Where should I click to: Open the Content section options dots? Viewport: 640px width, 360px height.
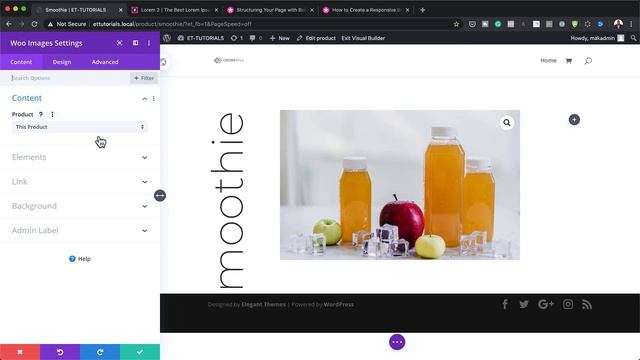coord(154,98)
